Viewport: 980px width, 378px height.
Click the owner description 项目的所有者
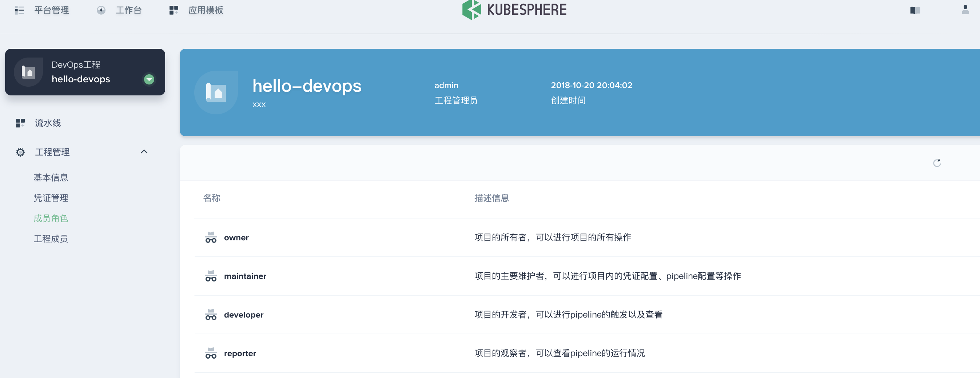553,237
